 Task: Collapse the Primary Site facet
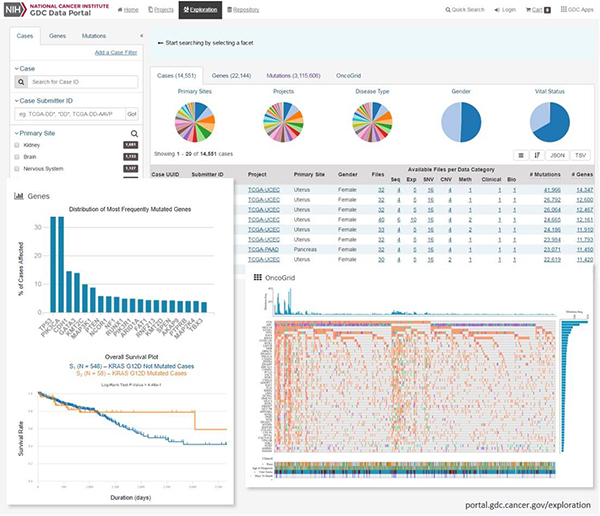pos(17,132)
